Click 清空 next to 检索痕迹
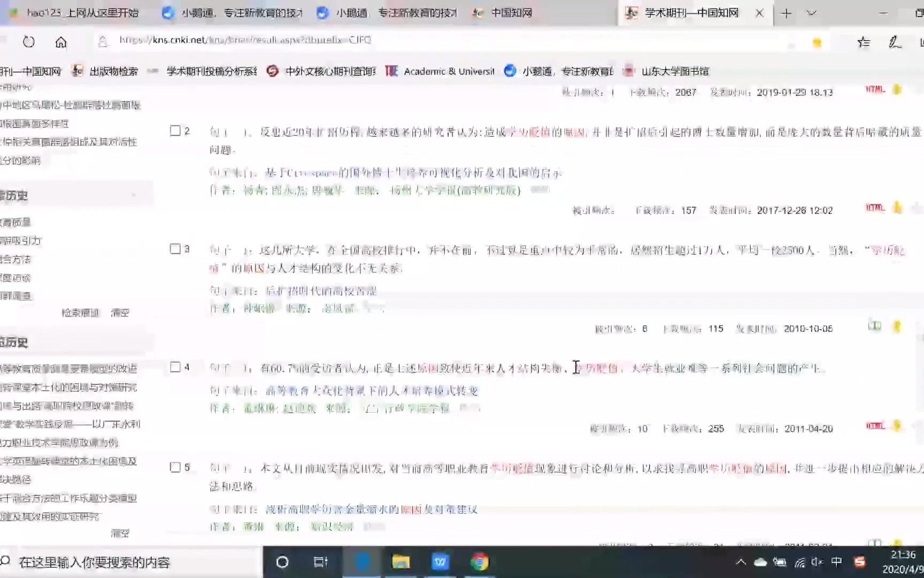 point(120,313)
